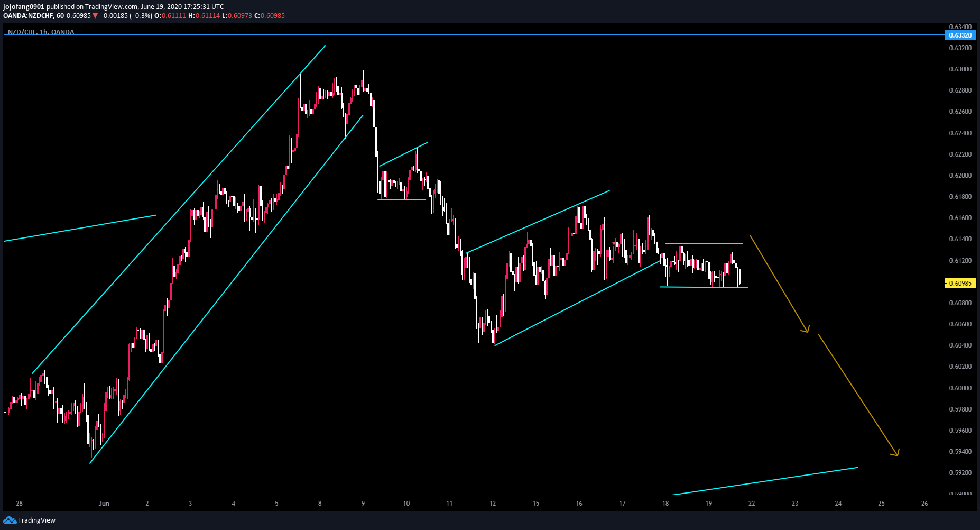Click the 0.60000 price axis label

[960, 388]
